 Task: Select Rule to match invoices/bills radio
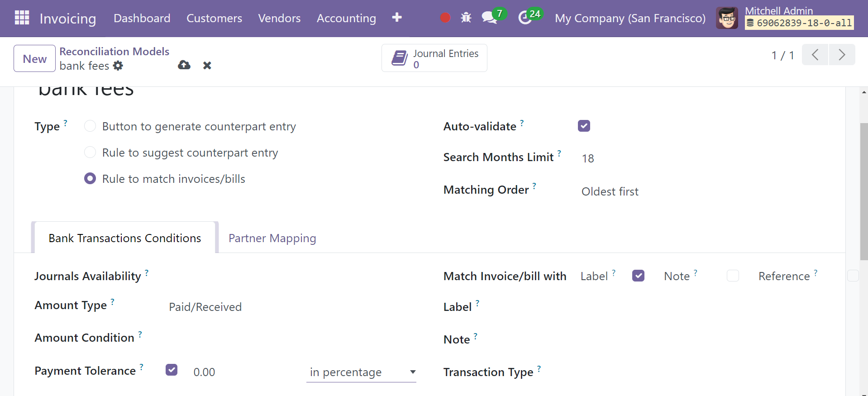90,178
